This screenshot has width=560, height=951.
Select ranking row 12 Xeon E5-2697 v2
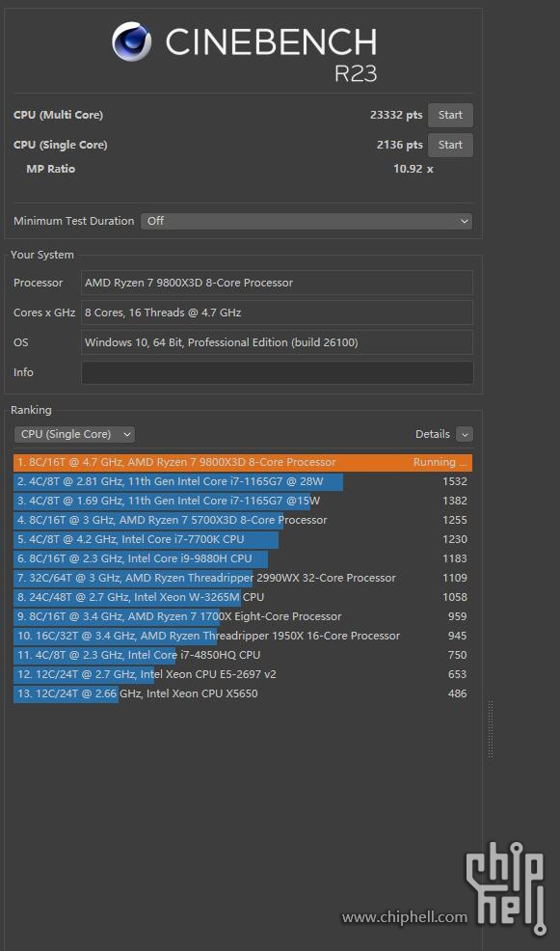point(243,674)
